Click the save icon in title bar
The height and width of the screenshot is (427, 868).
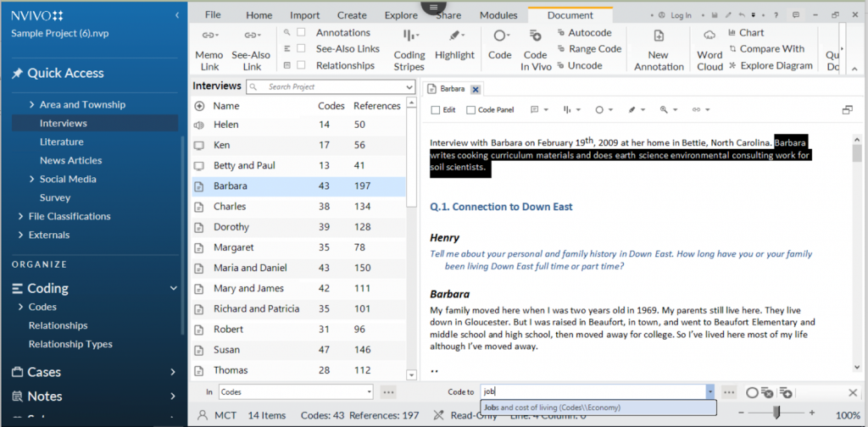pos(715,15)
